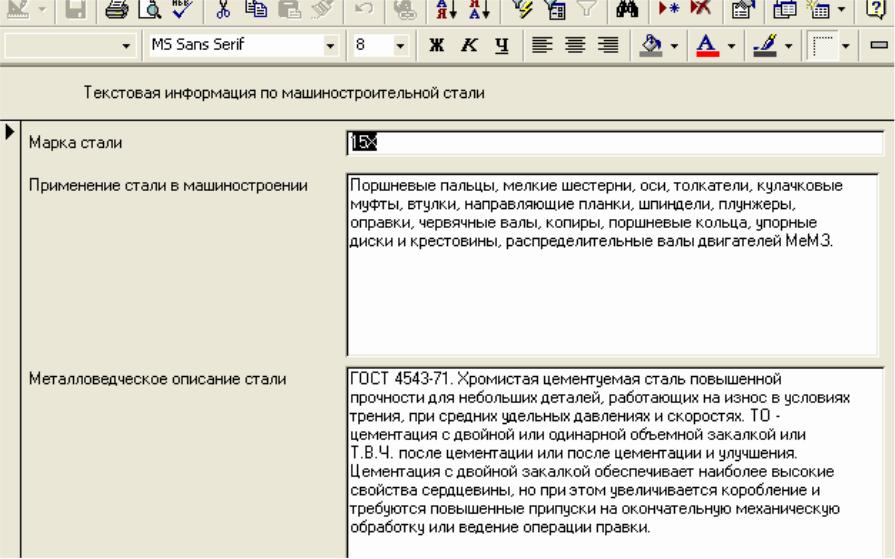Screen dimensions: 895x559
Task: Cut selection with the scissors icon
Action: point(223,9)
